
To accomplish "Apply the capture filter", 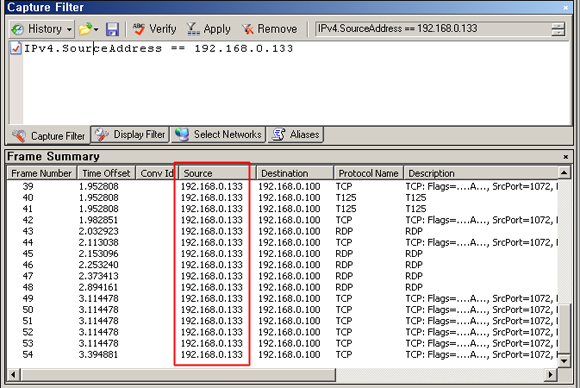I will pos(209,29).
